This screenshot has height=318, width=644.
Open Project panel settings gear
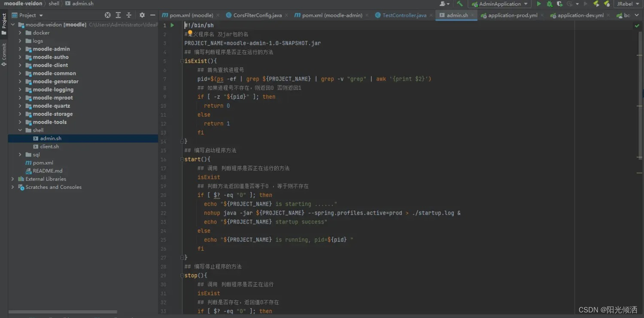(142, 15)
